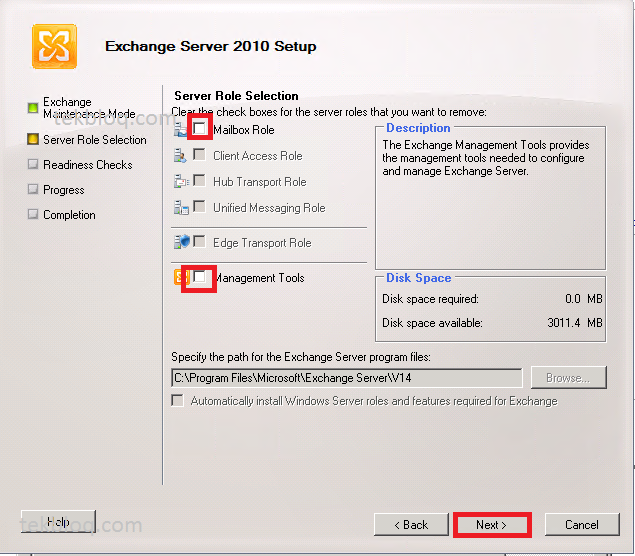Click the Unified Messaging Role label
Screen dimensions: 635x556
[269, 208]
